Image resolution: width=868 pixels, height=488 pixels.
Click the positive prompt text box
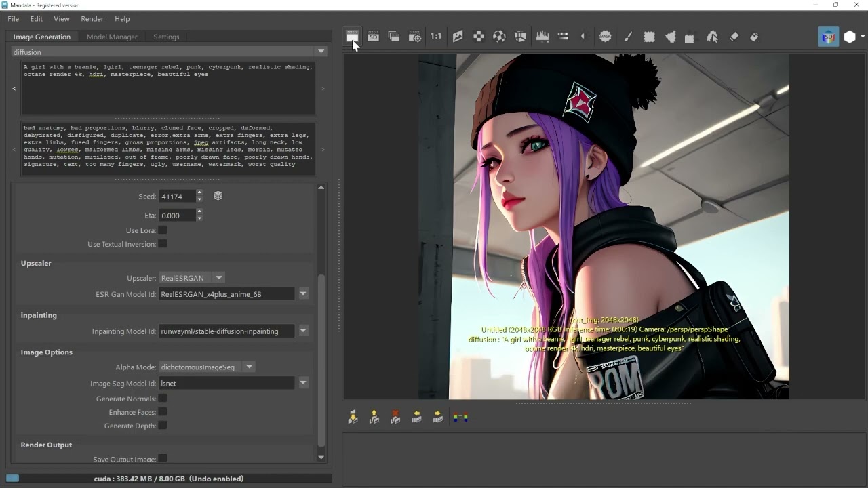click(169, 88)
